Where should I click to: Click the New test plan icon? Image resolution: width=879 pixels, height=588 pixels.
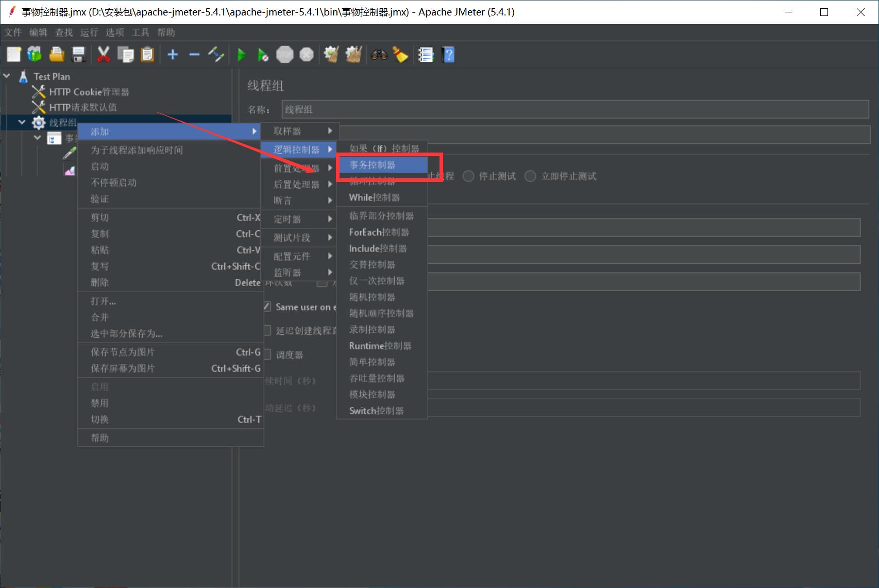[x=14, y=54]
